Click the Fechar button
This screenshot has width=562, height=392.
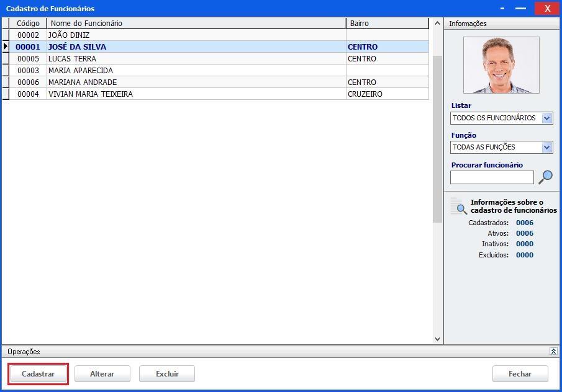[x=520, y=374]
